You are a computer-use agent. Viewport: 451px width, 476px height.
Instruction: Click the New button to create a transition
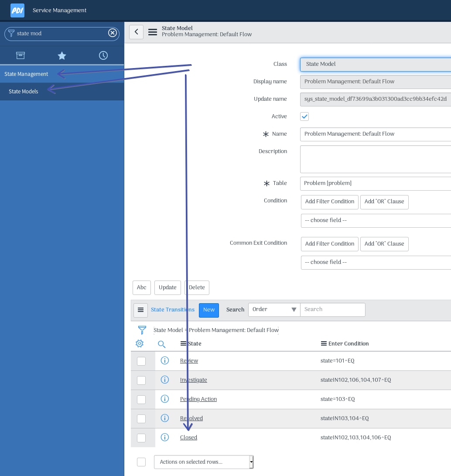(209, 310)
